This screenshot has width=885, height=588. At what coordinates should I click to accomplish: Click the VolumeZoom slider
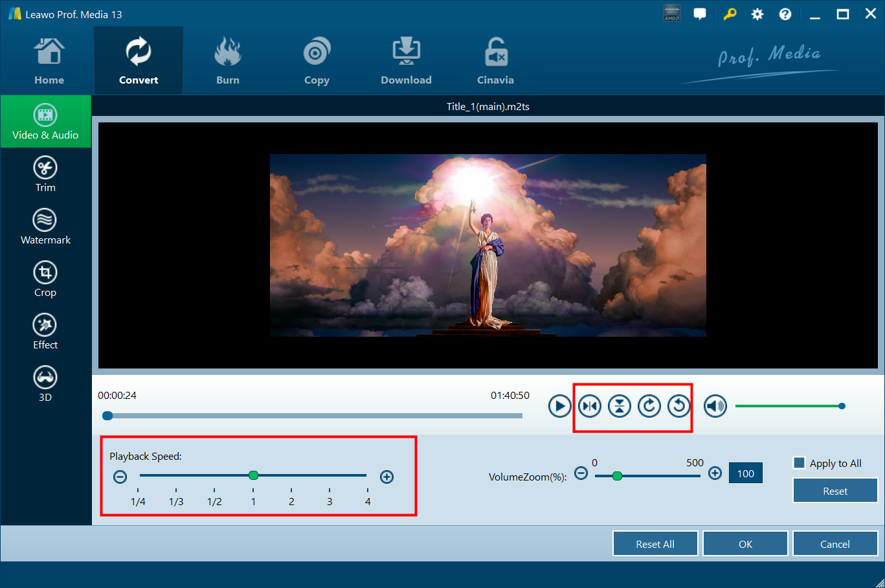(x=647, y=476)
